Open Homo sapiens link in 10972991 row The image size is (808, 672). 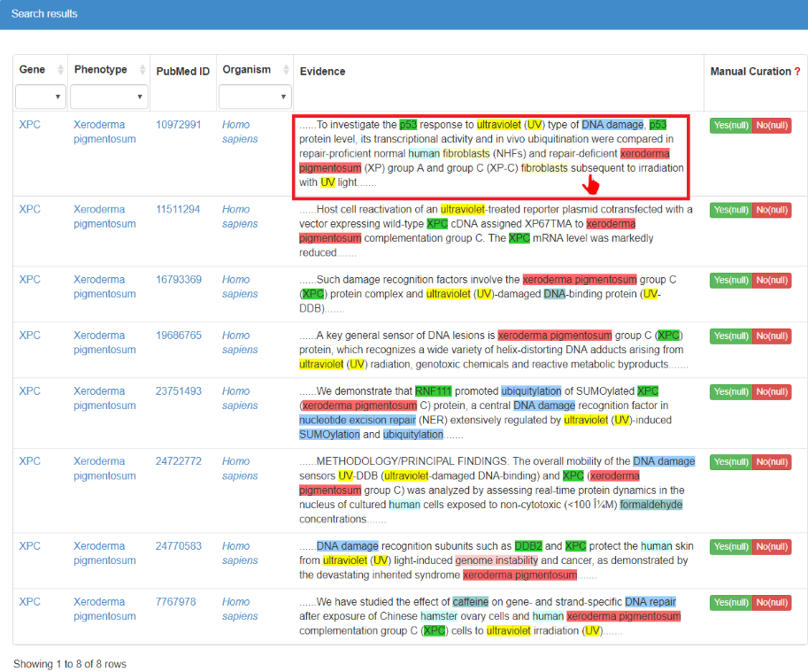[240, 132]
